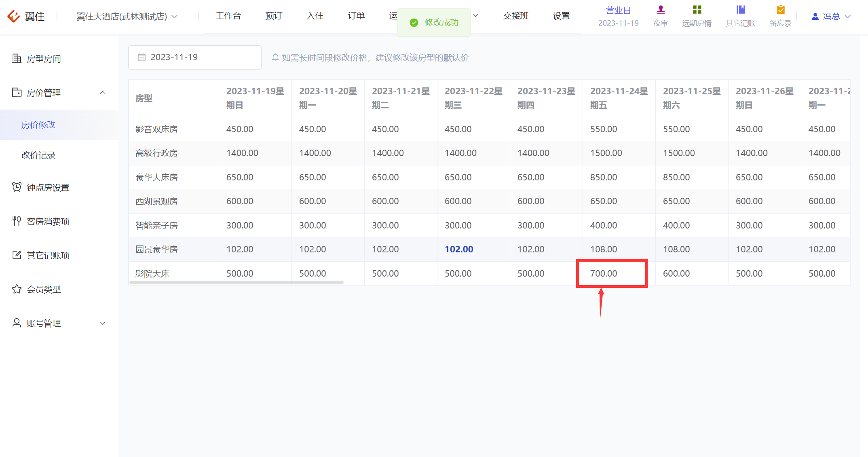The image size is (868, 457).
Task: Open the 备忘录 memo icon
Action: [781, 9]
